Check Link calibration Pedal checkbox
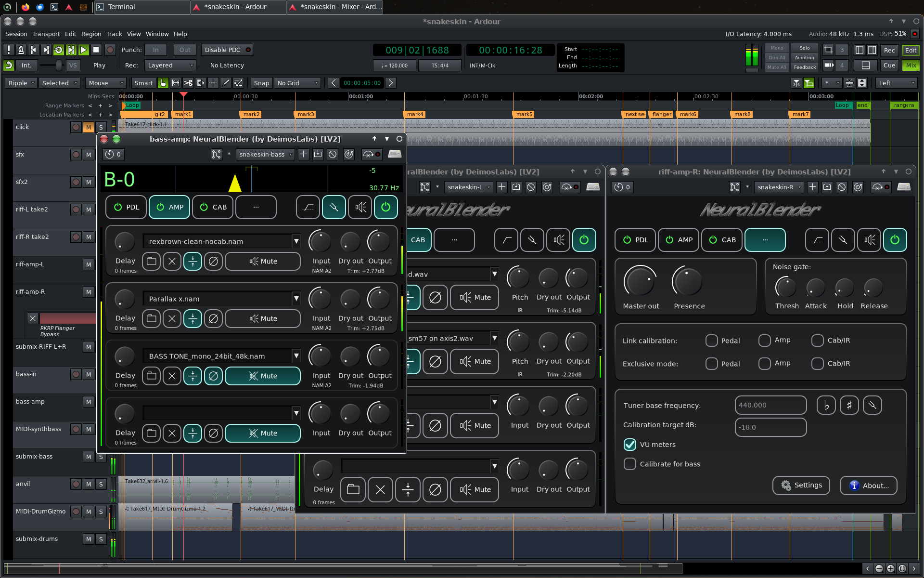This screenshot has height=578, width=924. point(711,341)
